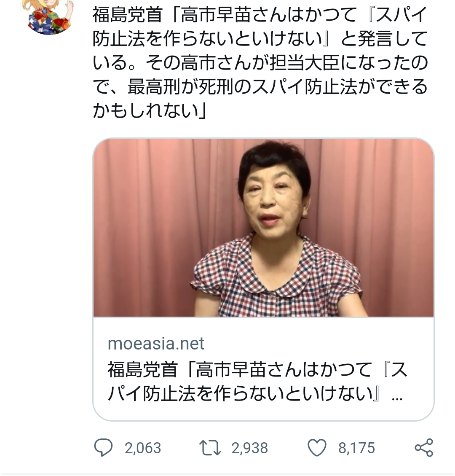
Task: Click tweet text line beginning いる。その高市さん
Action: point(260,63)
